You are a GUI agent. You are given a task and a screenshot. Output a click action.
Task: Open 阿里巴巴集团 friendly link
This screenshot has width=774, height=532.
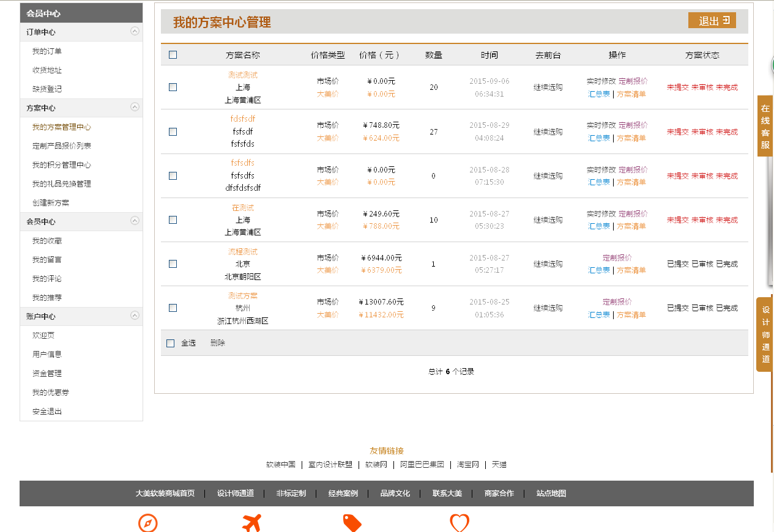(422, 465)
